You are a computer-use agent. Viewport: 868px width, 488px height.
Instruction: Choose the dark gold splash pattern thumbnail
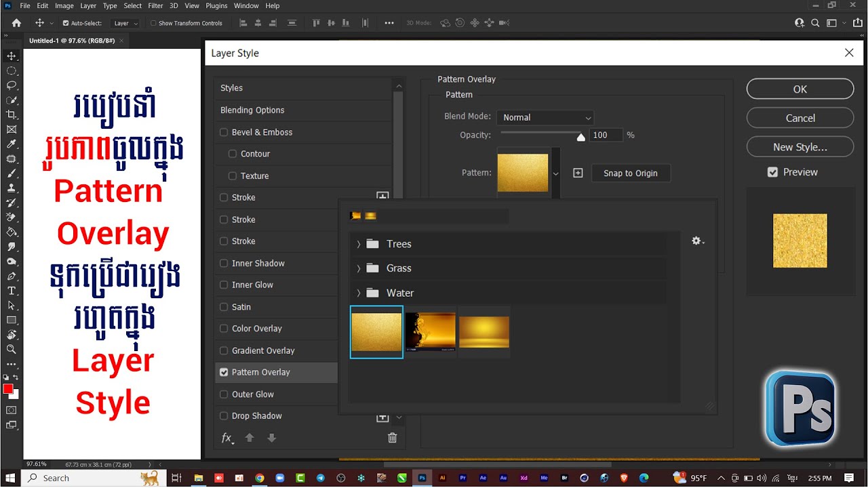point(431,332)
